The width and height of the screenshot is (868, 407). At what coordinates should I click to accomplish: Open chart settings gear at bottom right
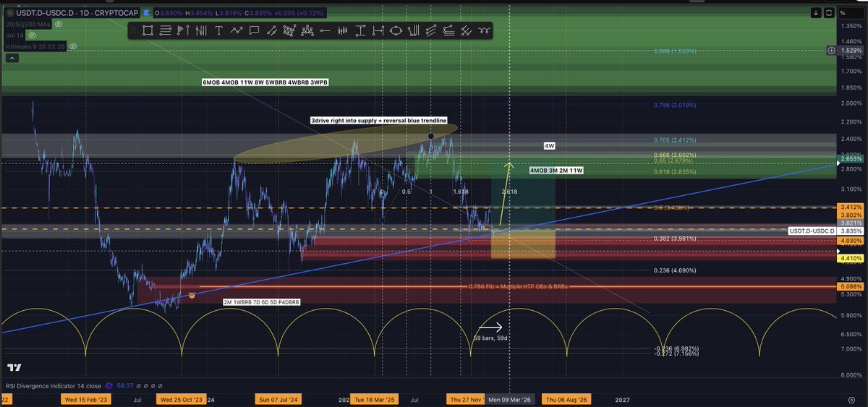(x=850, y=399)
